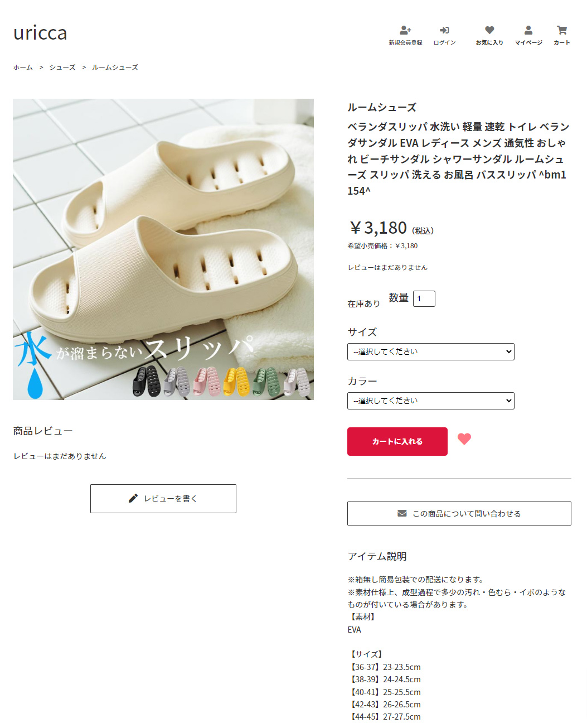Screen dimensions: 587x728
Task: Click envelope icon on inquiry button
Action: coord(402,513)
